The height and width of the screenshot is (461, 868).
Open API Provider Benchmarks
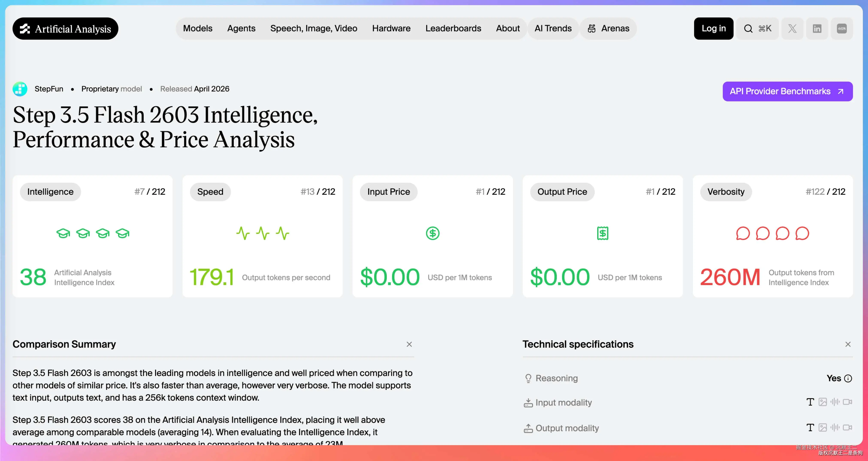coord(787,91)
